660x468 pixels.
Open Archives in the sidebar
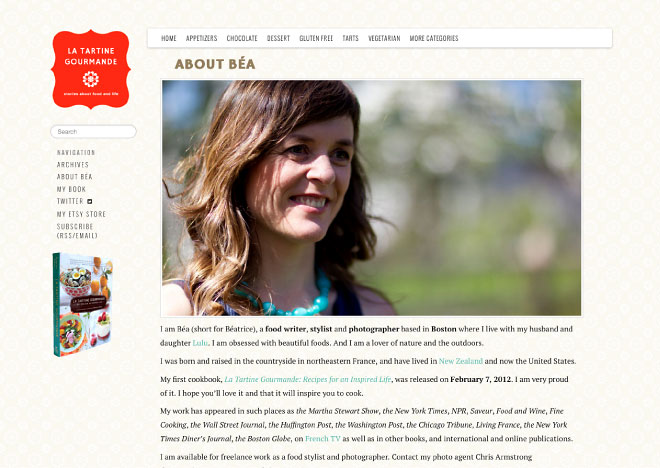point(73,165)
